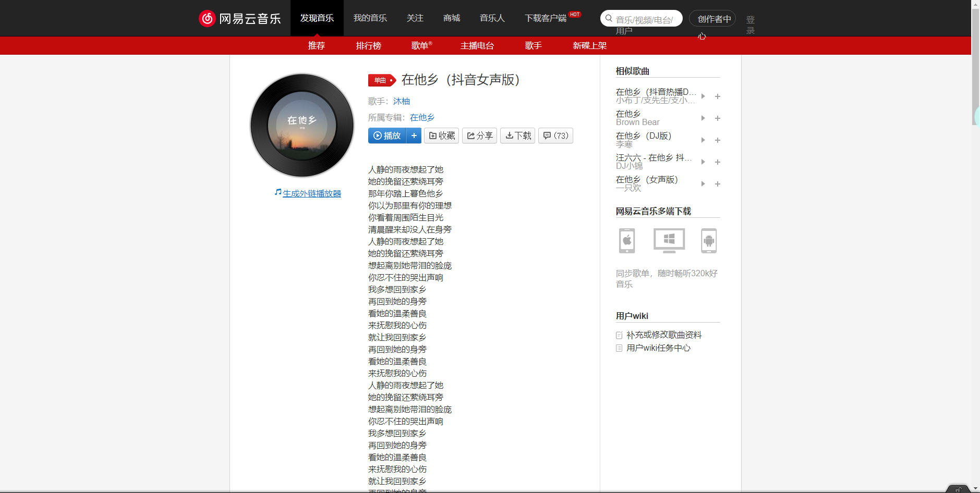Click the music note icon beside 生成外链播放器

[277, 192]
